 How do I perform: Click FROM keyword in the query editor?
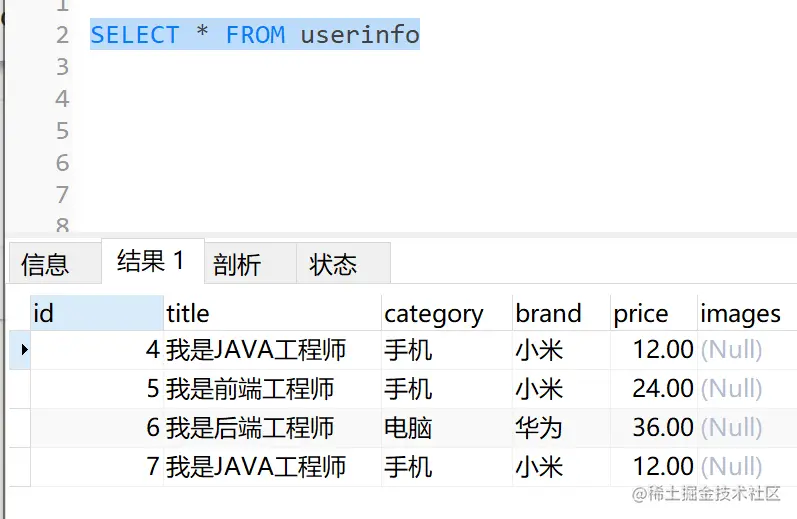(255, 35)
